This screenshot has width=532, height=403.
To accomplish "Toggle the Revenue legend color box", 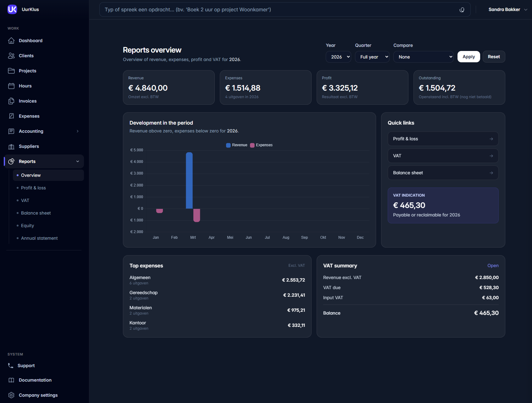I will pyautogui.click(x=228, y=145).
